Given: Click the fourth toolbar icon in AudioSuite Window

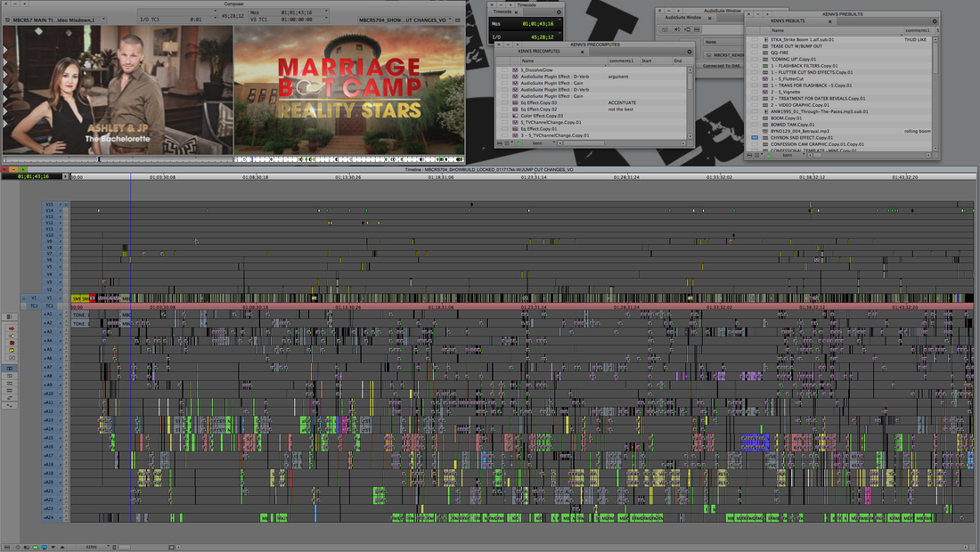Looking at the screenshot, I should click(697, 29).
